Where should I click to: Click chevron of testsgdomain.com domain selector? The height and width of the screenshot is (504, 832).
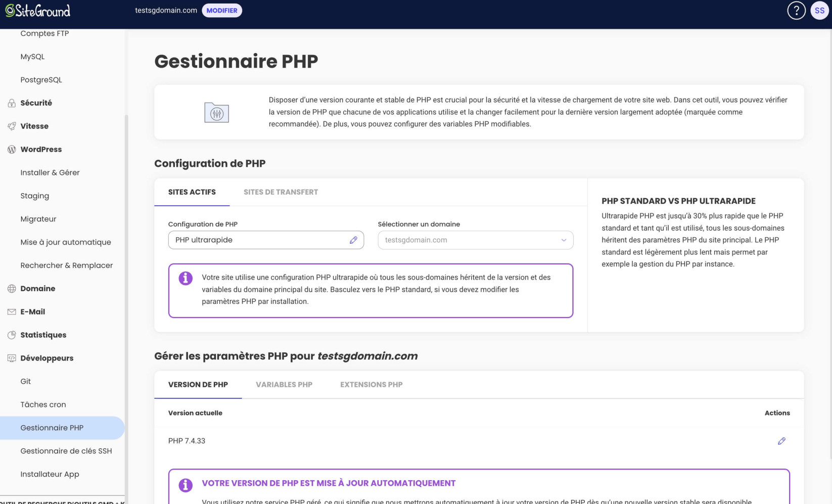click(564, 240)
